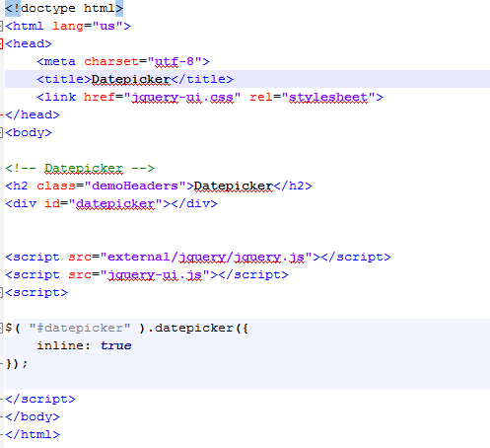Click the standalone closing script tag
Viewport: 490px width, 448px height.
click(40, 399)
